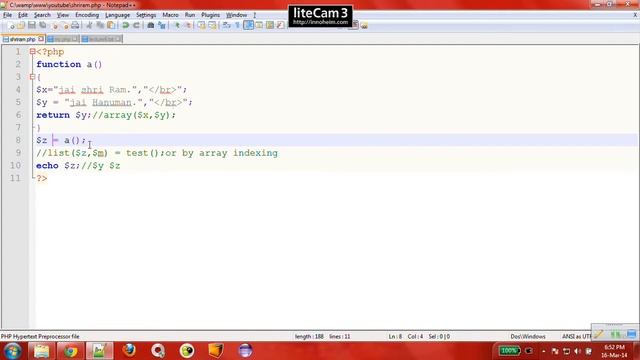Create a new file via toolbar

coord(11,25)
